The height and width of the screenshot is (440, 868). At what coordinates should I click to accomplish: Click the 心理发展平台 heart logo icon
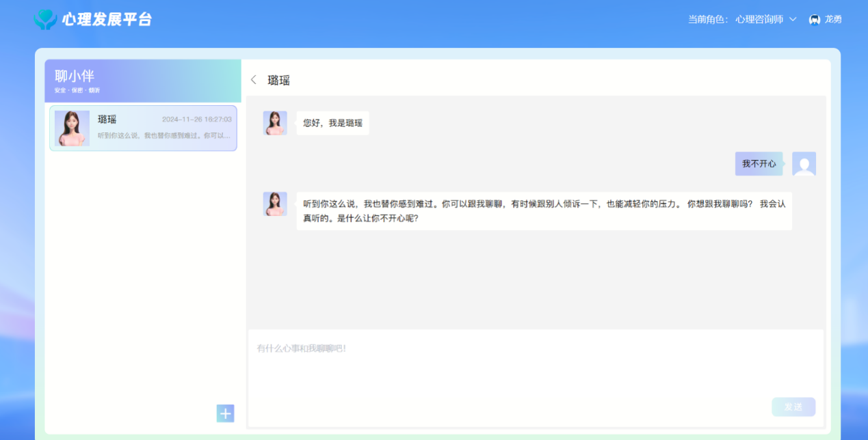46,18
